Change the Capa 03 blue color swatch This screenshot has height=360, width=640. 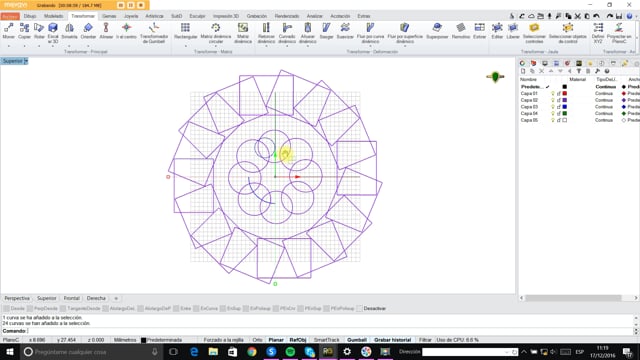point(564,107)
